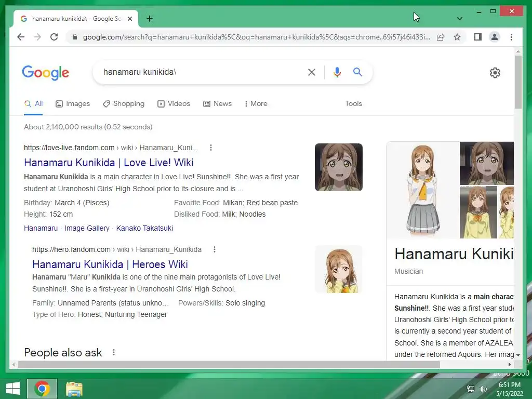Click the scroll-up arrow on vertical scrollbar
This screenshot has height=399, width=532.
tap(518, 52)
